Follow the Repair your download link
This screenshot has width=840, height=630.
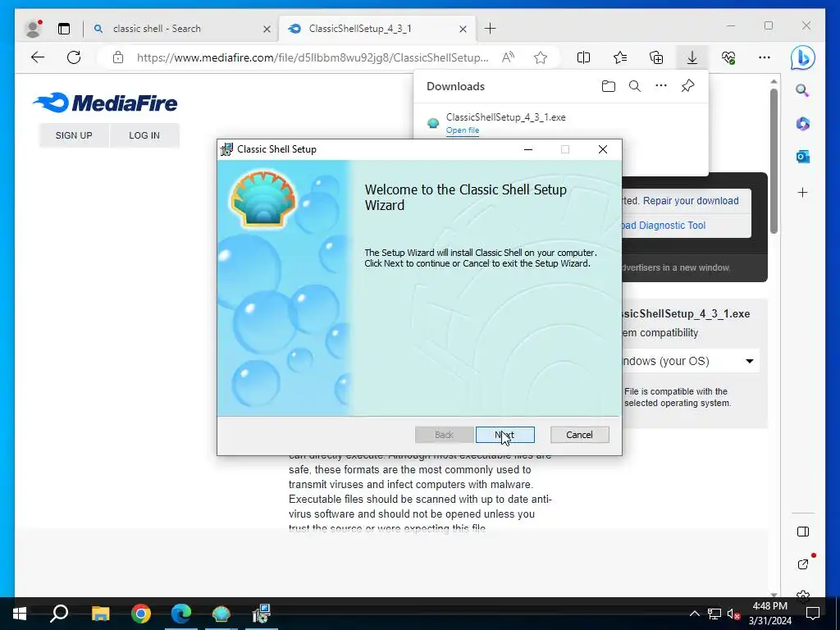pos(691,201)
